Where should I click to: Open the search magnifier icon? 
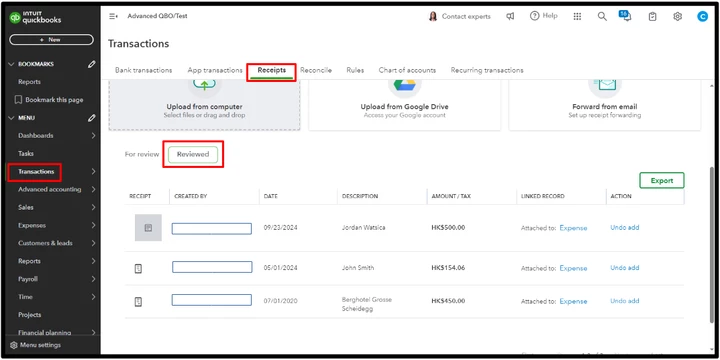click(602, 17)
